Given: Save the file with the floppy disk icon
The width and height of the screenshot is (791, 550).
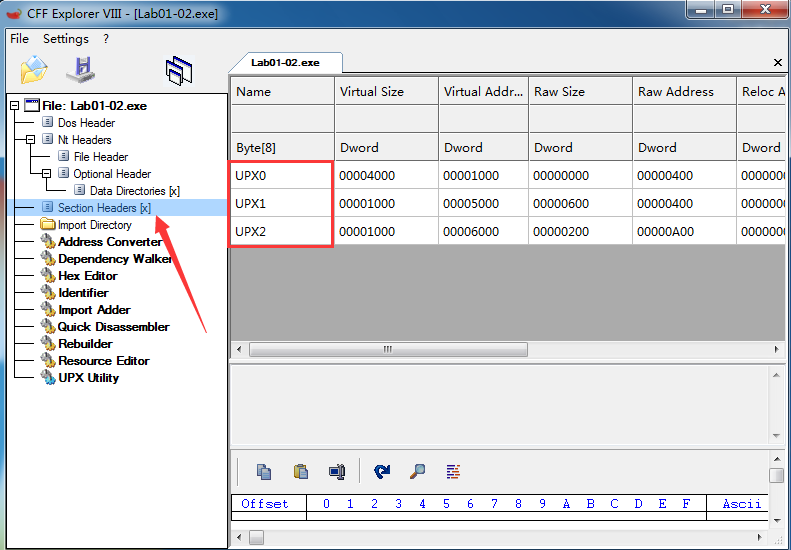Looking at the screenshot, I should pos(81,70).
